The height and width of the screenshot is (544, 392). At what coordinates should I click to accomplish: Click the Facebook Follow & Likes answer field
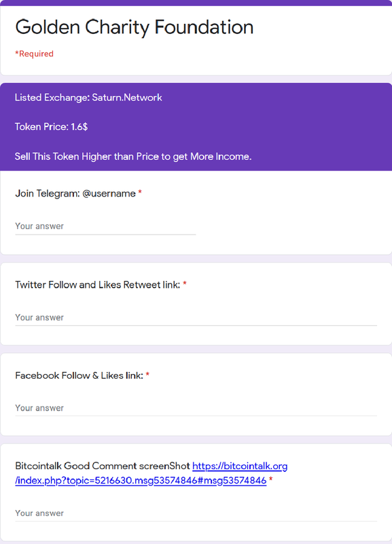[x=196, y=408]
